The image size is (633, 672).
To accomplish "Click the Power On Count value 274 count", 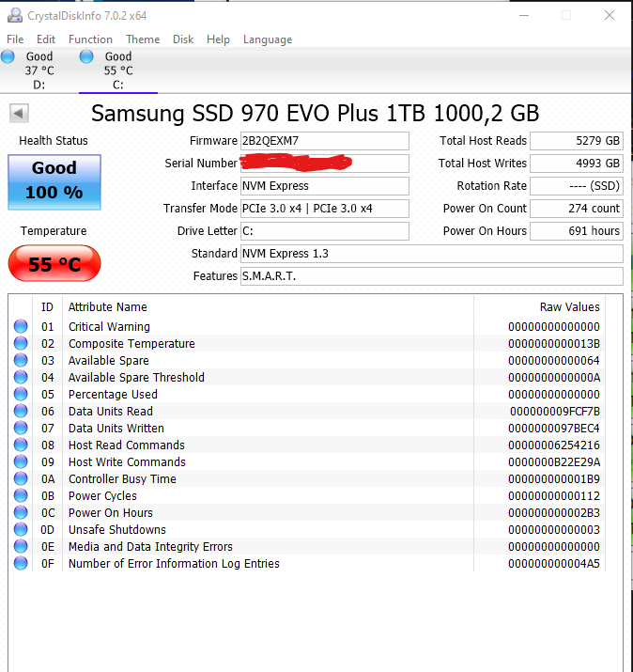I will (x=577, y=209).
